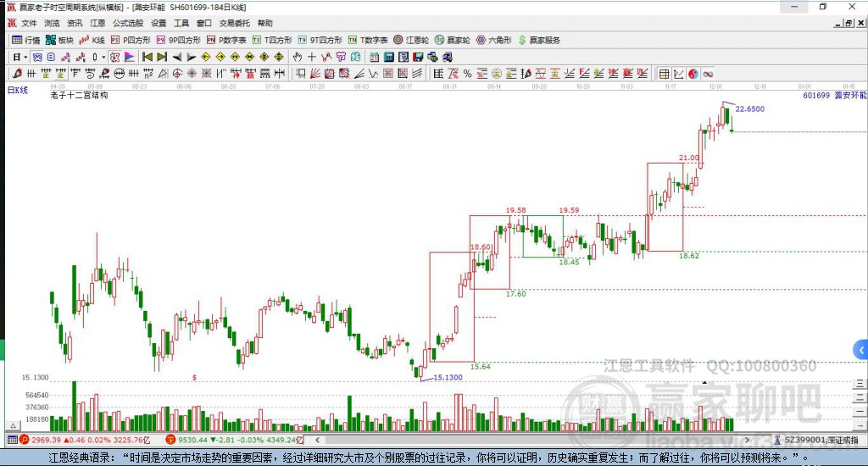Select the hand pan tool
This screenshot has width=868, height=466.
click(298, 57)
